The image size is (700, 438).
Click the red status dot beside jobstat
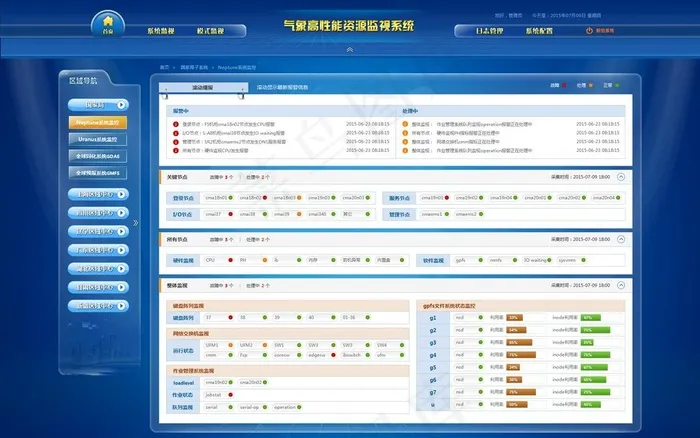click(232, 395)
